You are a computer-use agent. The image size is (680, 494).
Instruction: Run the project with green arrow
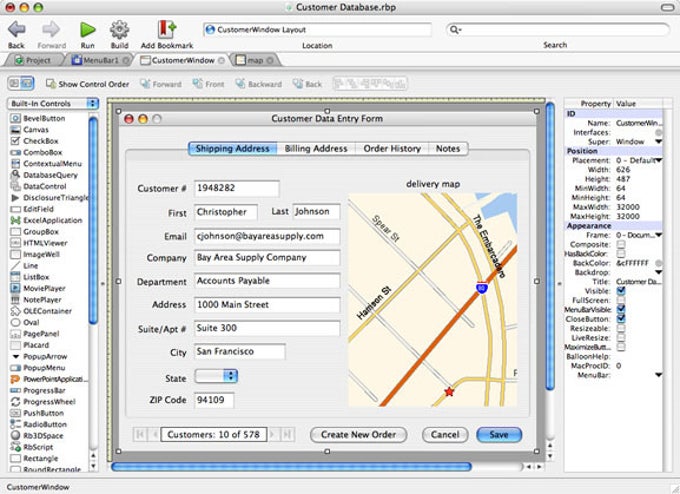click(88, 29)
